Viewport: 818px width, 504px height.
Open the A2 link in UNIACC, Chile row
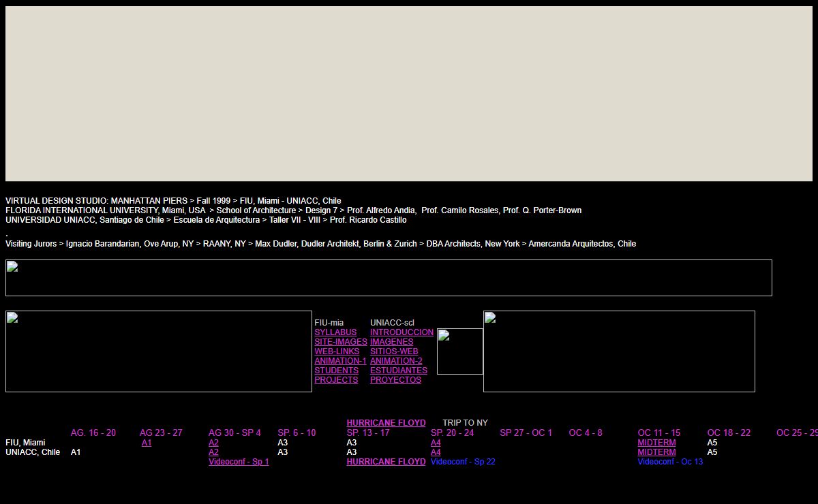(213, 452)
